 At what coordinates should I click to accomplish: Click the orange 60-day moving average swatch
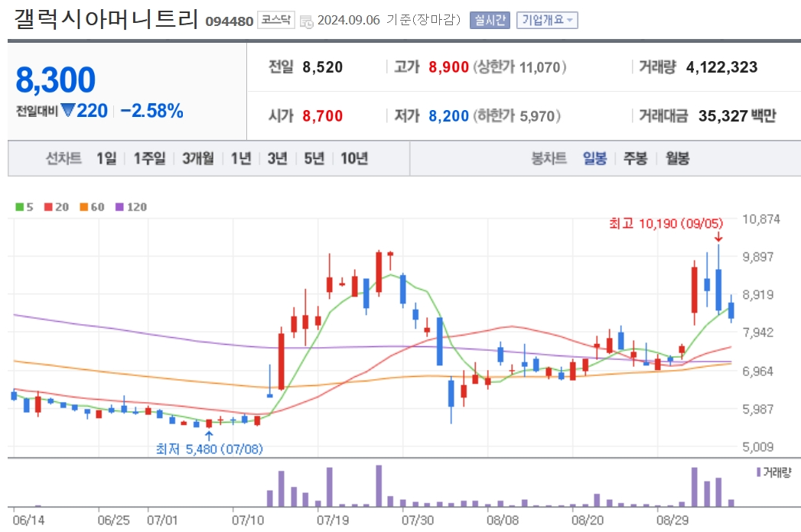(x=84, y=207)
